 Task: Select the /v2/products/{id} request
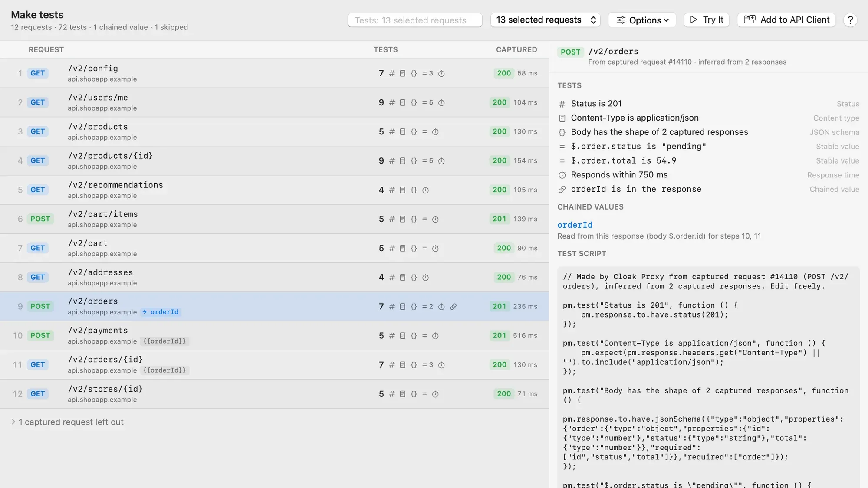tap(274, 160)
